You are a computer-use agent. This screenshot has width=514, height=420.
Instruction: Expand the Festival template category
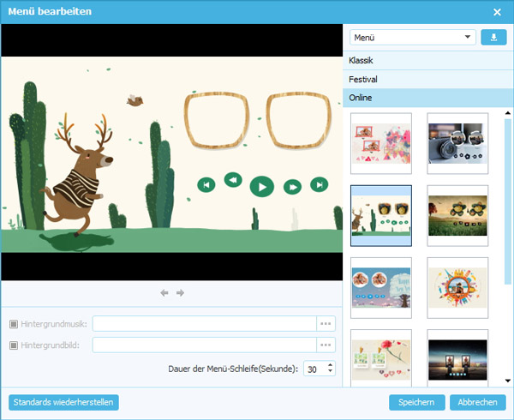[427, 79]
